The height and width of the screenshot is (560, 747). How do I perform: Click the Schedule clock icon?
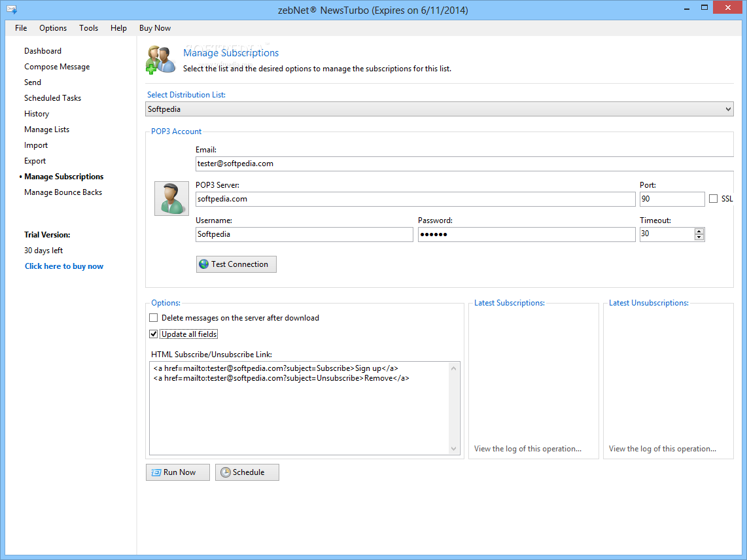(225, 472)
